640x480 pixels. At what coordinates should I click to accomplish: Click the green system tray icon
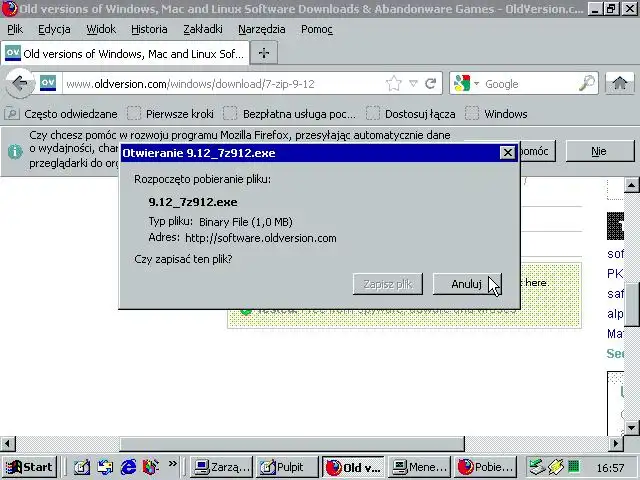(x=573, y=466)
